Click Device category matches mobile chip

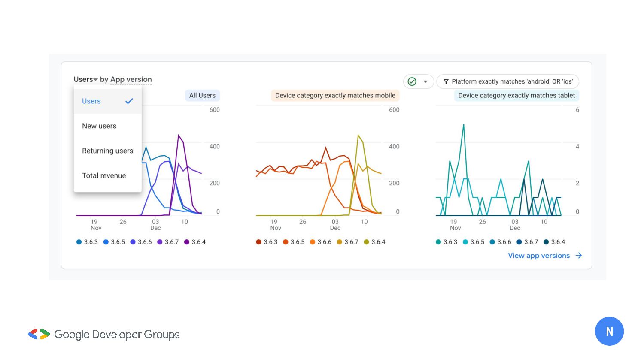click(335, 95)
